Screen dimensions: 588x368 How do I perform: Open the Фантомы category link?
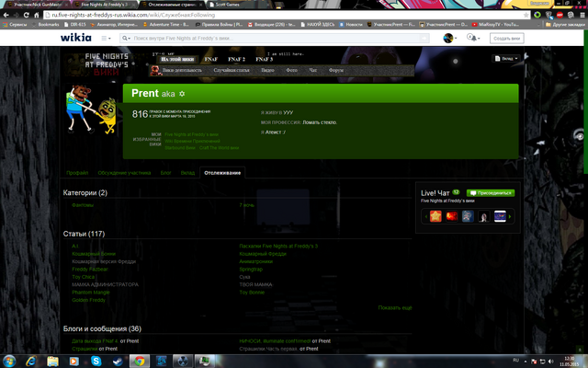tap(83, 205)
